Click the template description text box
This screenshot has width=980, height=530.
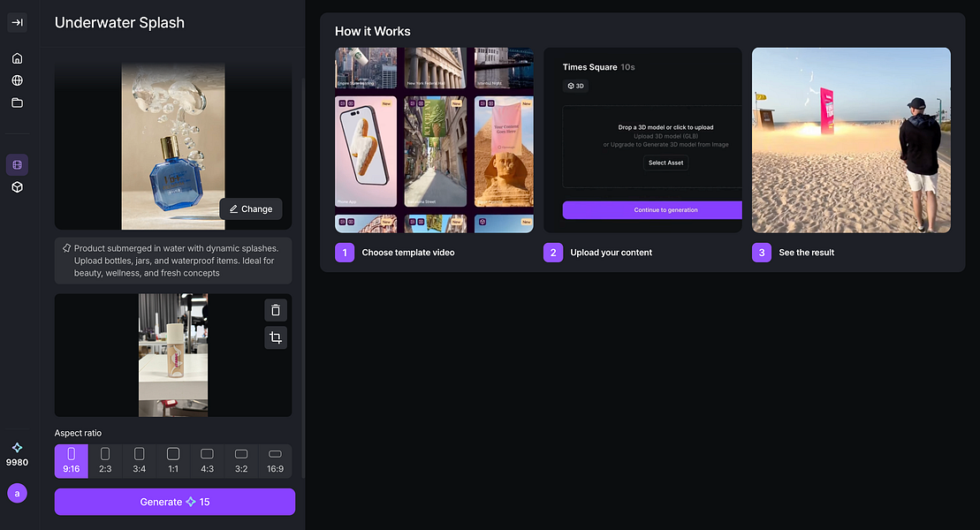173,261
